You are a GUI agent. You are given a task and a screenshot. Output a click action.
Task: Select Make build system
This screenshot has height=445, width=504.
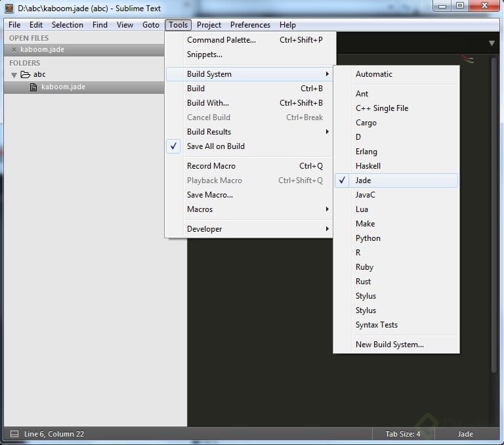coord(396,224)
